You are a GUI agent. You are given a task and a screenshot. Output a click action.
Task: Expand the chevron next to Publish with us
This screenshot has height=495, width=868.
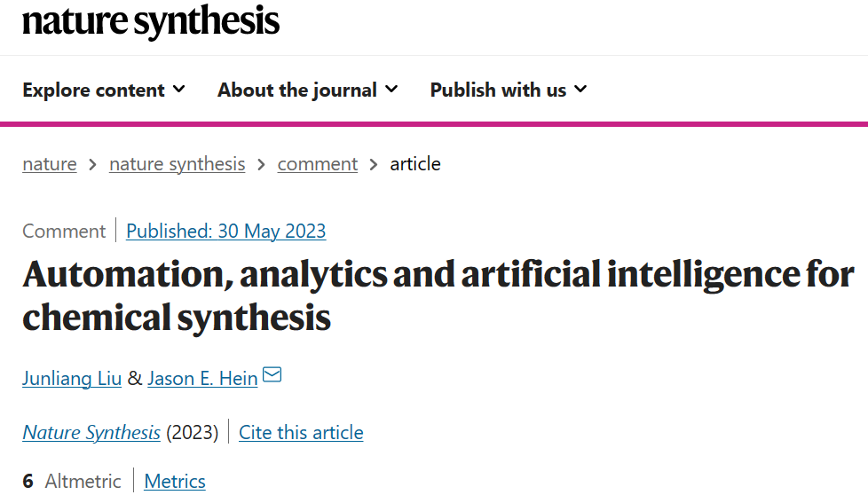580,89
